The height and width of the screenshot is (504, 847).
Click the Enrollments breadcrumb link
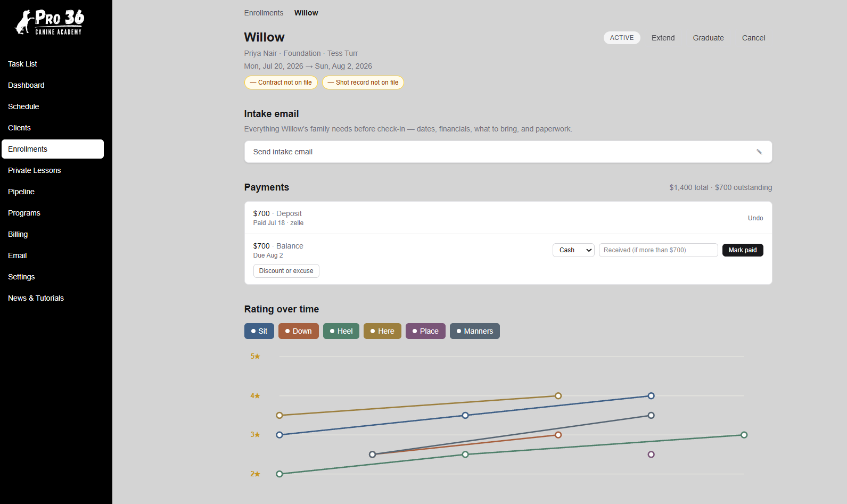tap(264, 13)
